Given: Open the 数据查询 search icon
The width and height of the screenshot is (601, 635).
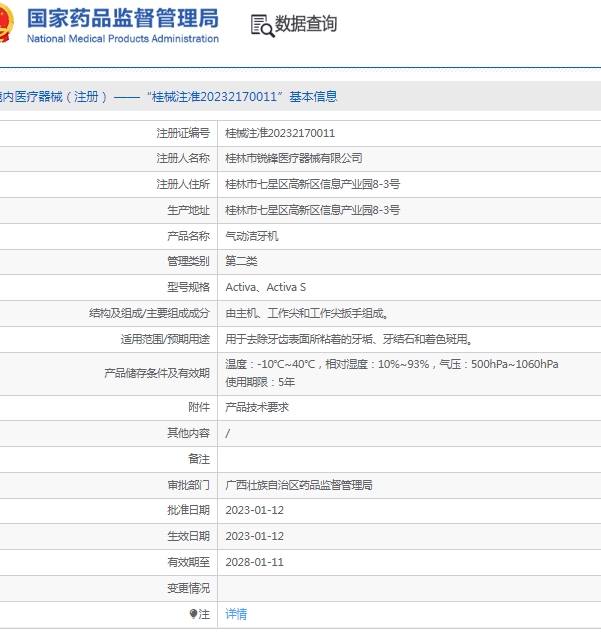Looking at the screenshot, I should [262, 26].
